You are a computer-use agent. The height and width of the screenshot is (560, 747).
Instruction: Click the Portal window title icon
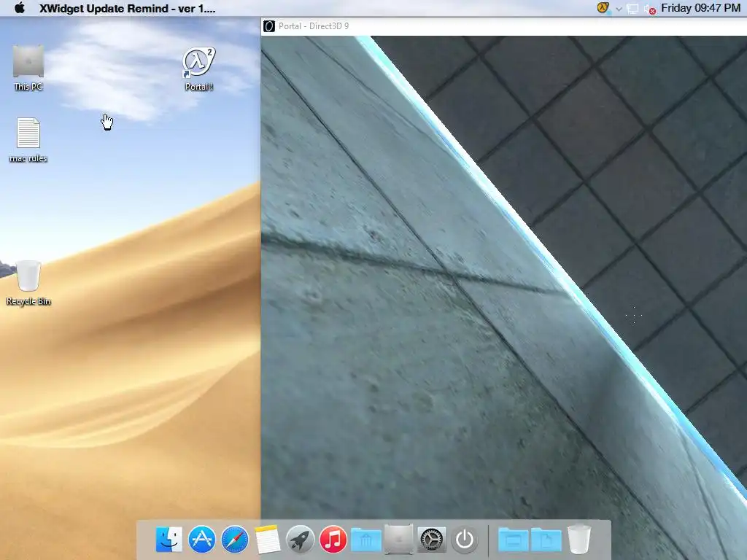tap(269, 26)
